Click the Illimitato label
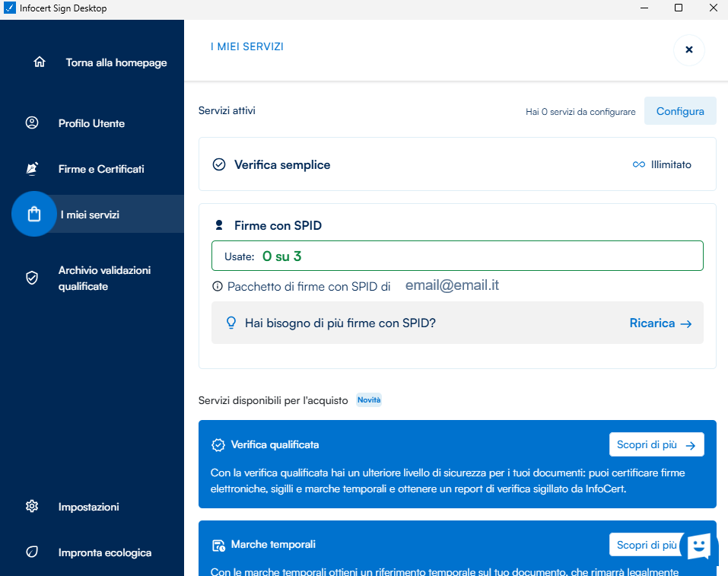 (671, 164)
